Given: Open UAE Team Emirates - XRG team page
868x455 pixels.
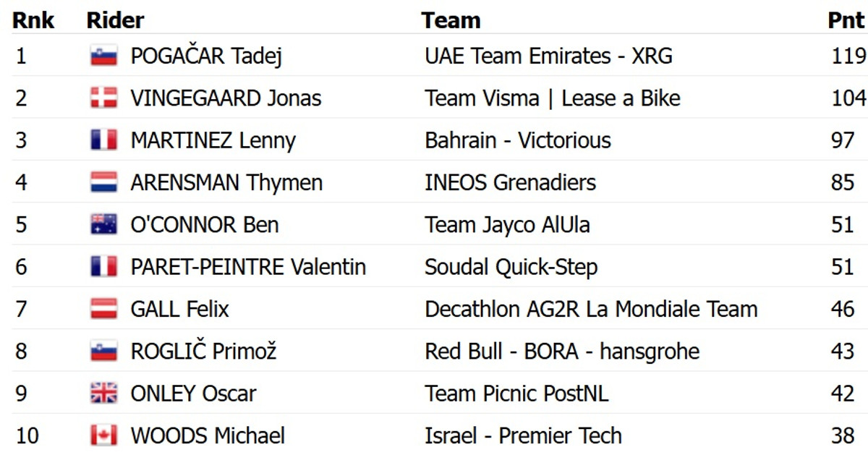Looking at the screenshot, I should (548, 56).
